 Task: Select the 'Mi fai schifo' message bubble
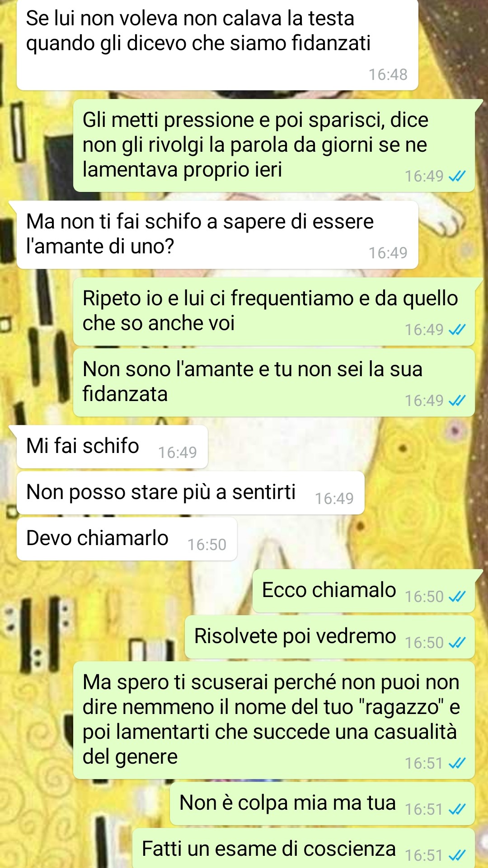112,447
